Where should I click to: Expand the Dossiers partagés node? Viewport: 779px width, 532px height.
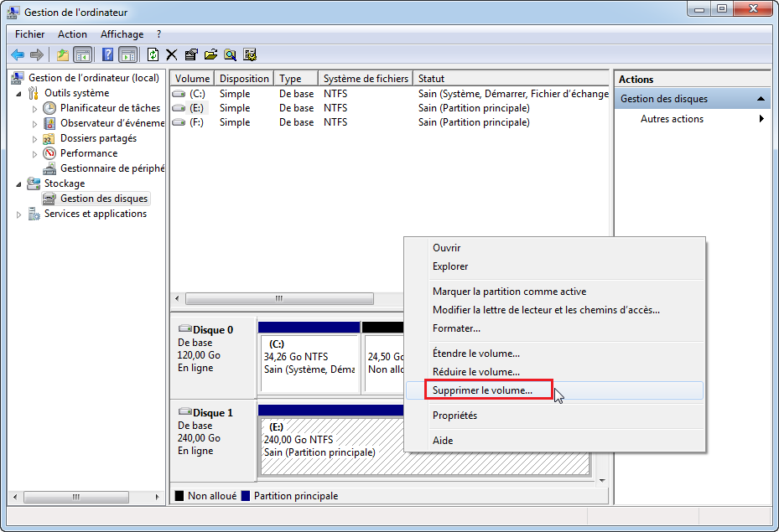(x=34, y=139)
